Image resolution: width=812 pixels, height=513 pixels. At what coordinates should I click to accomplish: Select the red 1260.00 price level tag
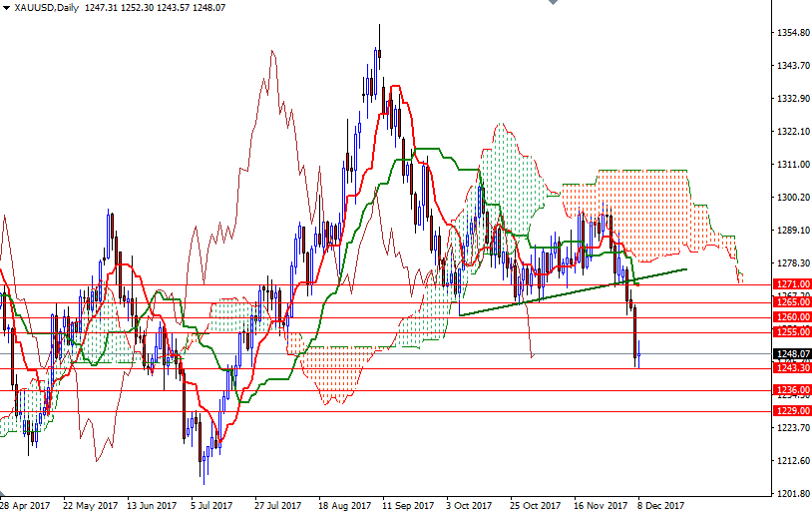click(x=792, y=317)
